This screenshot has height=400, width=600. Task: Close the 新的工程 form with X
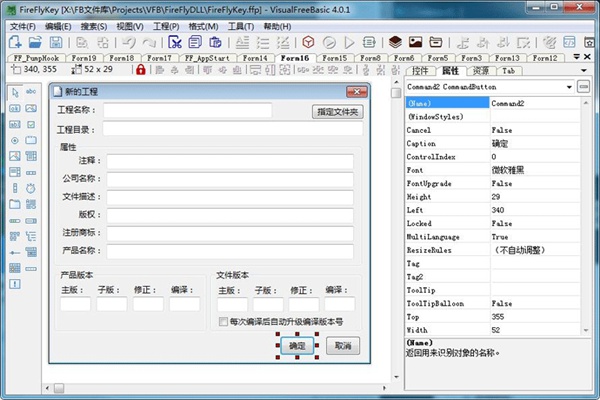coord(357,91)
